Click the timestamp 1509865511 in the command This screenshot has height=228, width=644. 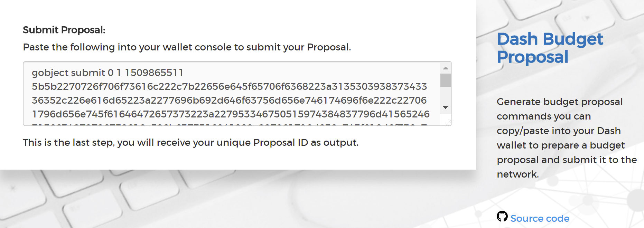[x=154, y=73]
